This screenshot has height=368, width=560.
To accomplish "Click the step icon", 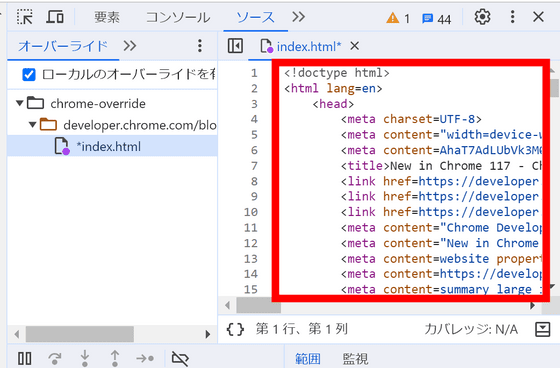I will 145,358.
